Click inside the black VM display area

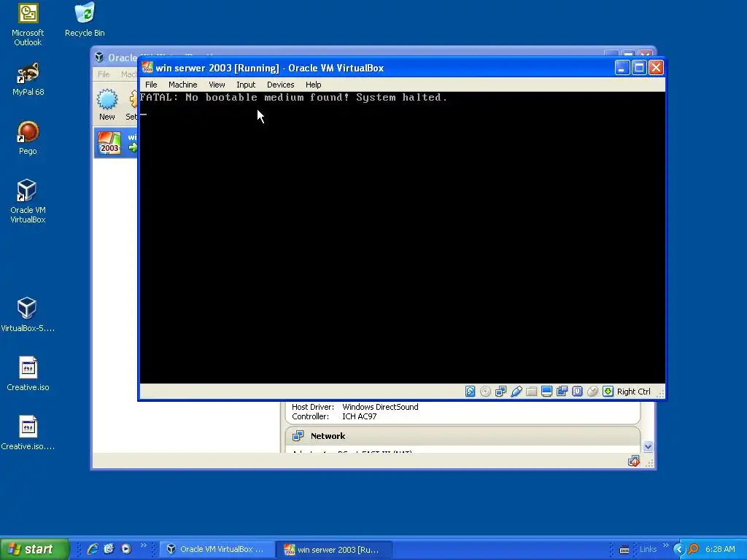click(402, 238)
